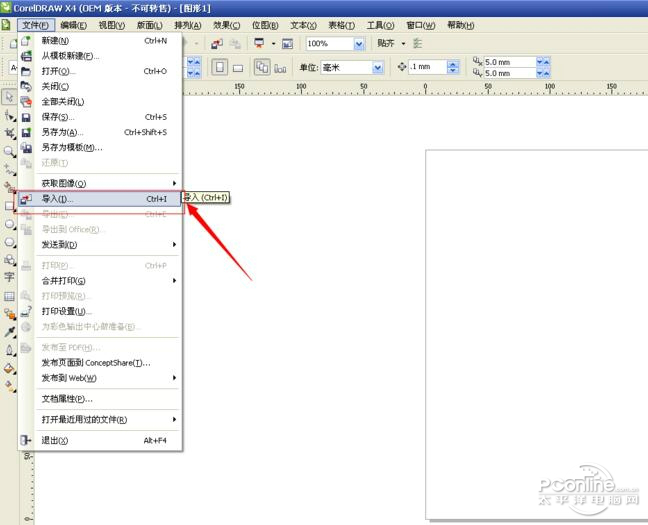This screenshot has width=648, height=525.
Task: Choose 导入(I)... from the File menu
Action: pyautogui.click(x=99, y=199)
